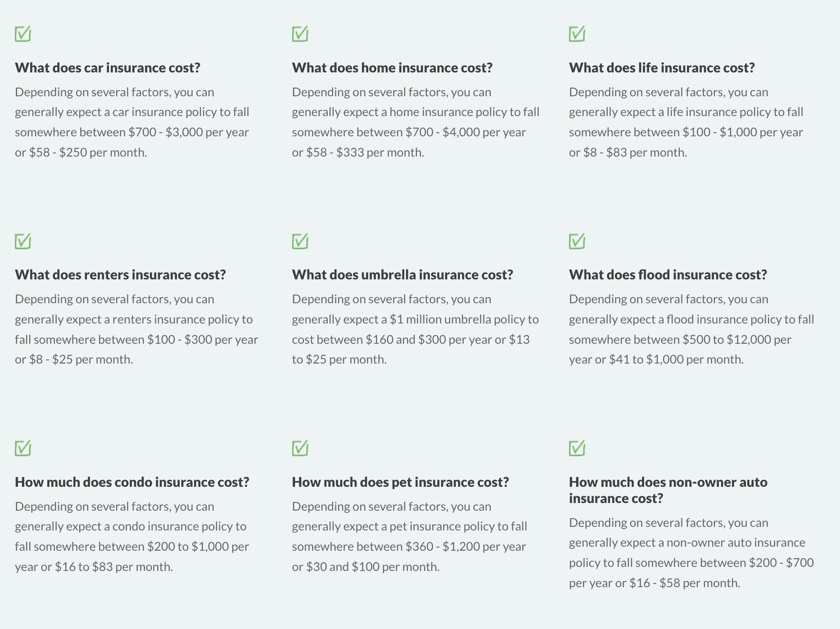The width and height of the screenshot is (840, 629).
Task: Click the checkmark icon above pet insurance
Action: click(300, 448)
